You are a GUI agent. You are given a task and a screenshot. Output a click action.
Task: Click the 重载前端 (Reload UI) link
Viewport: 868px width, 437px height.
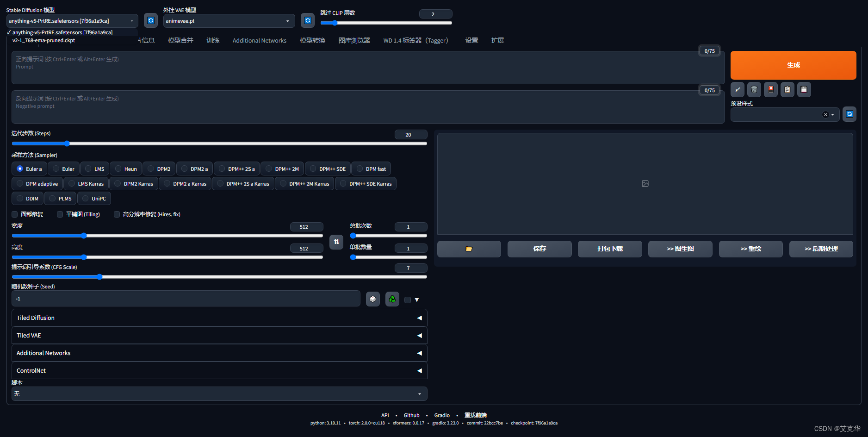[x=476, y=415]
